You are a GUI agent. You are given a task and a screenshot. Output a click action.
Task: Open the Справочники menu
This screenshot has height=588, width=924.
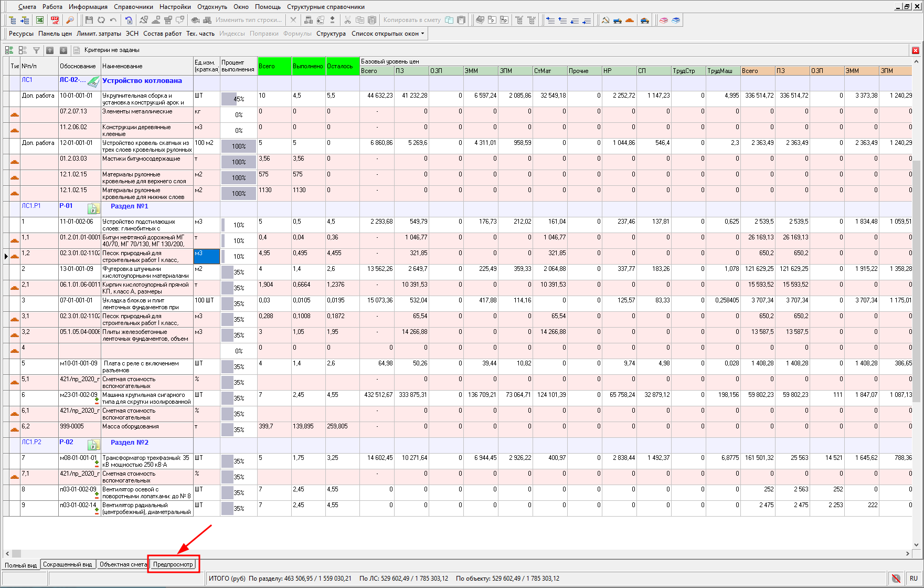[x=133, y=7]
